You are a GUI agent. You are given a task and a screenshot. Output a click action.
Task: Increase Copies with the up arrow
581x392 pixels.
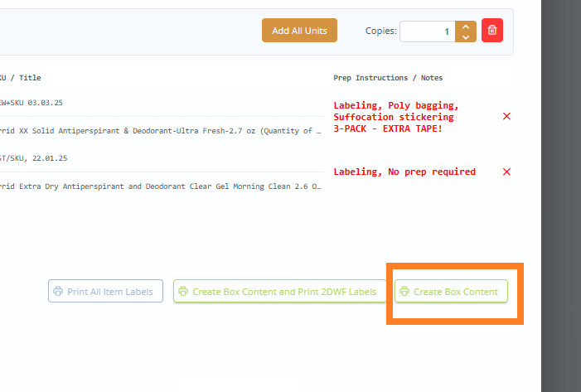466,27
